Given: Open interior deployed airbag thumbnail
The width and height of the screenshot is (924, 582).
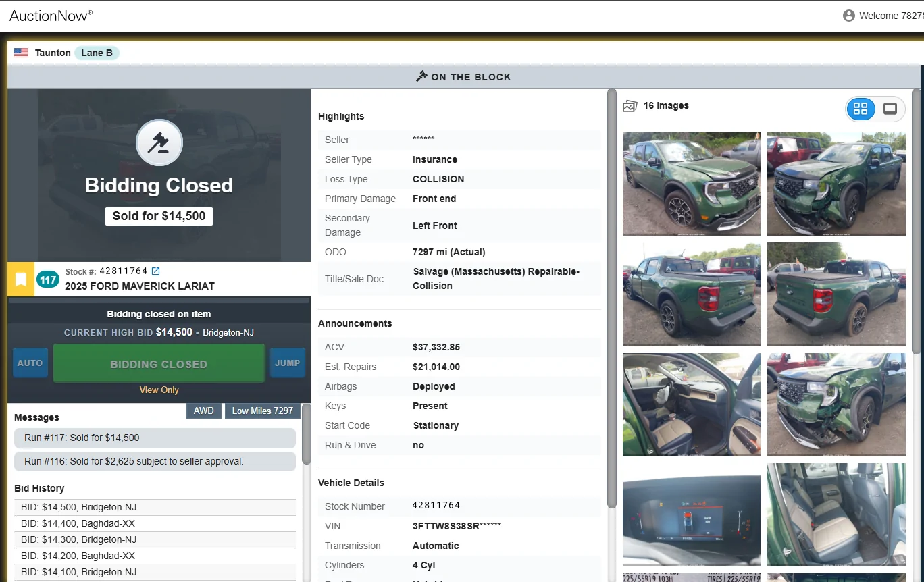Looking at the screenshot, I should pyautogui.click(x=692, y=404).
